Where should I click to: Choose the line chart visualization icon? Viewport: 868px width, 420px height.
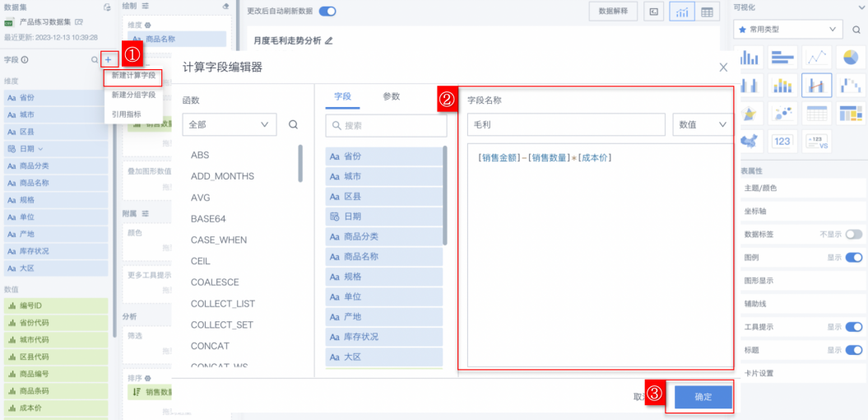(x=816, y=58)
